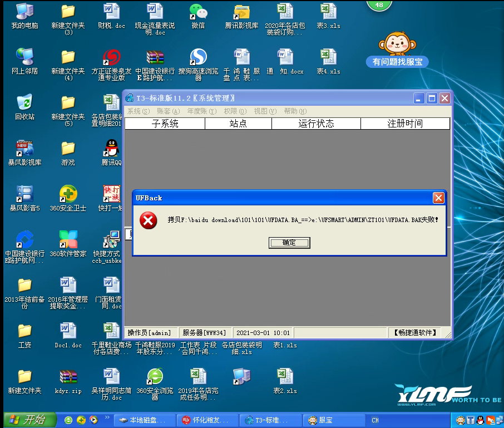Viewport: 504px width, 428px height.
Task: Select 表1.xls file icon
Action: pos(285,346)
